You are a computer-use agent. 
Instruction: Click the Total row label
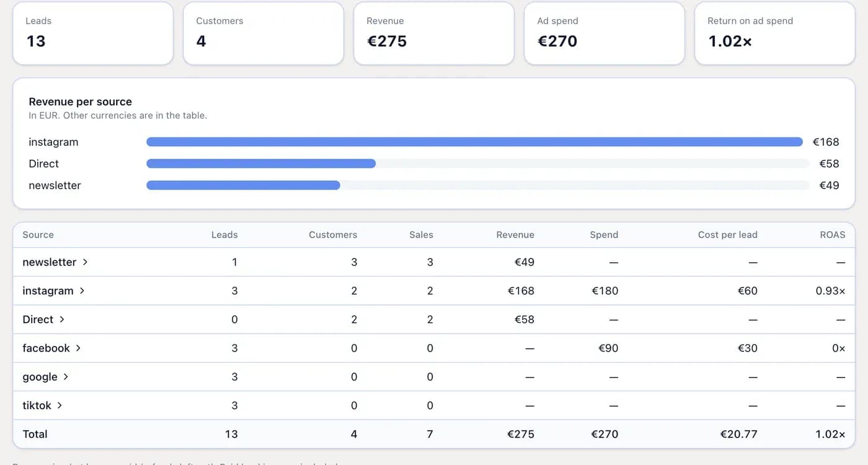click(35, 434)
